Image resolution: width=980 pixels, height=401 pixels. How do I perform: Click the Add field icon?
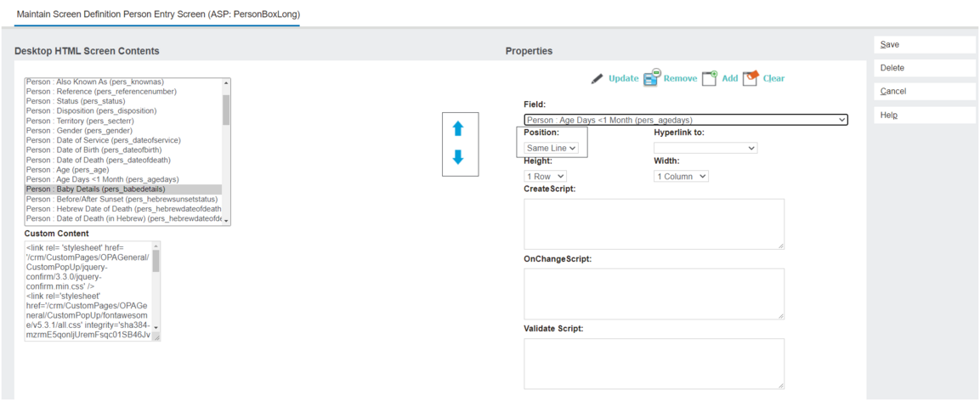[710, 78]
